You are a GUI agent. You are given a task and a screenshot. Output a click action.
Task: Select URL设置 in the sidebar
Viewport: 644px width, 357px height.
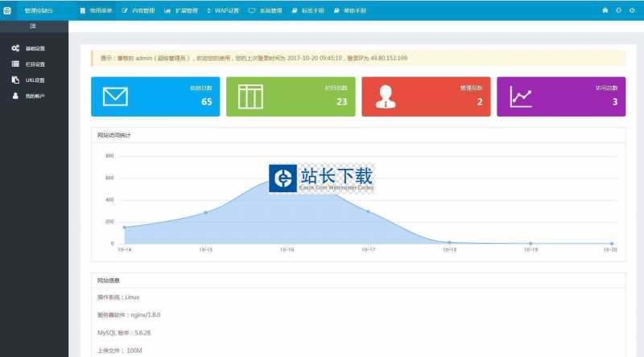[34, 80]
